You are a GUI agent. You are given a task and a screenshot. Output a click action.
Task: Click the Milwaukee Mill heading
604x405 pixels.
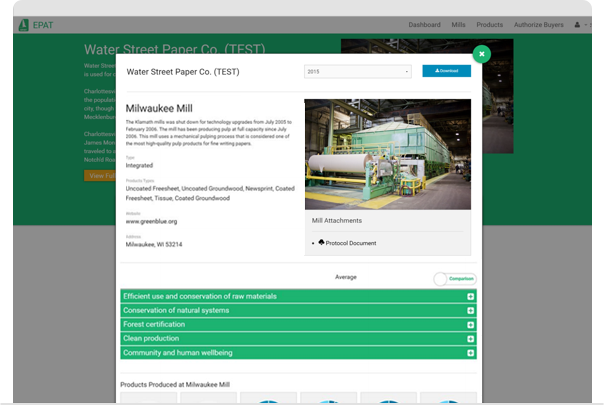click(159, 108)
